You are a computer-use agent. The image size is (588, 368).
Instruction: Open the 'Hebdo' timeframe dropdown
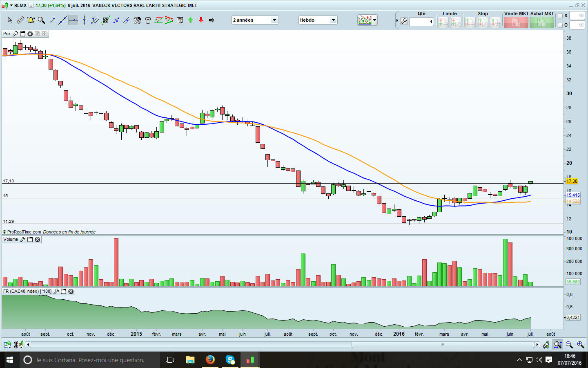333,20
